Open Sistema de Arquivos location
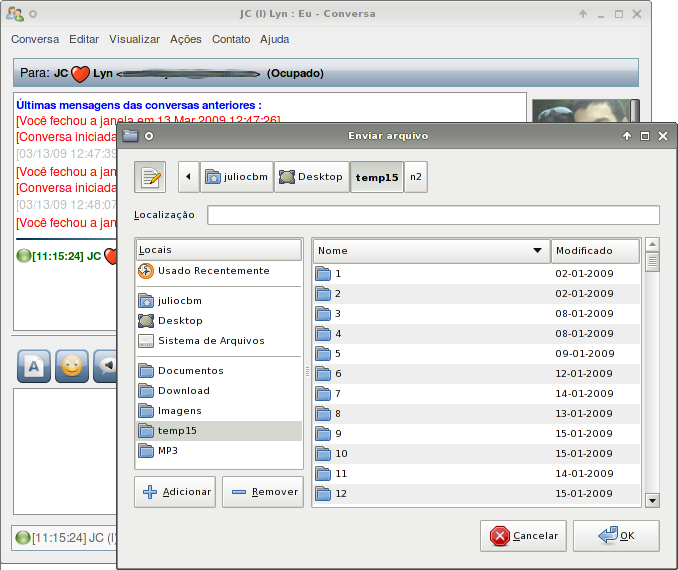The image size is (678, 570). point(219,341)
